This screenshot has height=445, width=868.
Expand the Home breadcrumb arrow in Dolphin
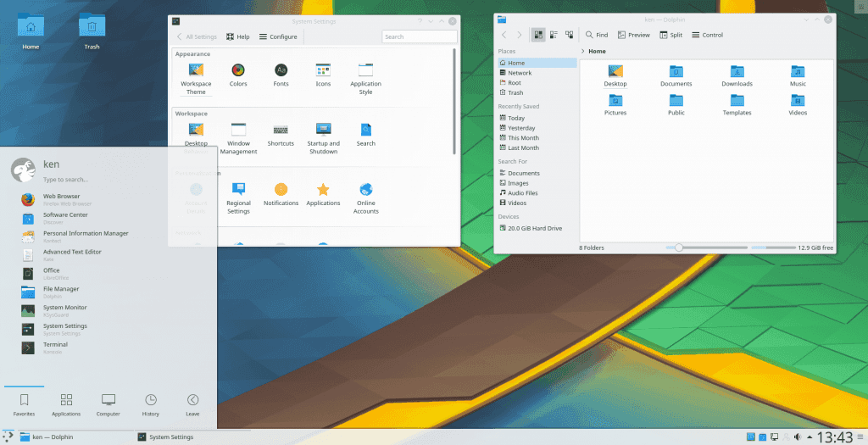[x=583, y=51]
